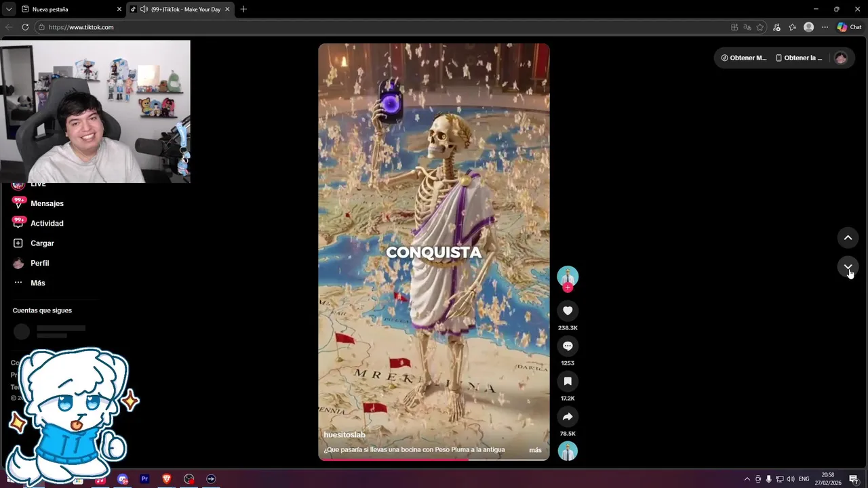The width and height of the screenshot is (868, 488).
Task: Mute the TikTok tab with the speaker icon
Action: pyautogui.click(x=144, y=9)
